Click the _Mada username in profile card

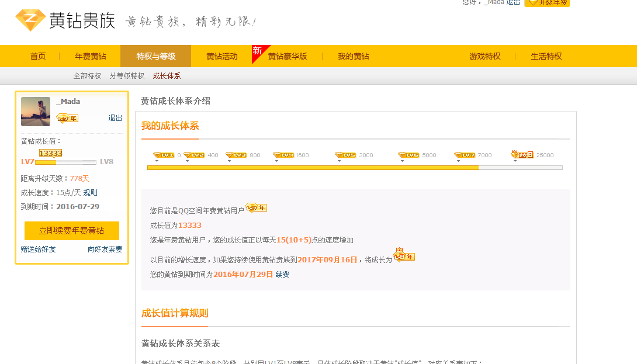click(x=68, y=102)
